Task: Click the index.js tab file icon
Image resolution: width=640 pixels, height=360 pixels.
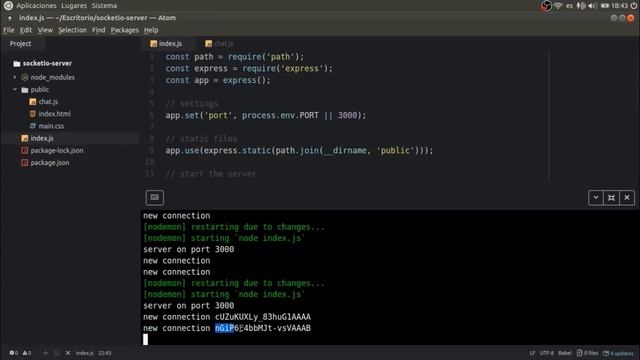Action: pos(153,44)
